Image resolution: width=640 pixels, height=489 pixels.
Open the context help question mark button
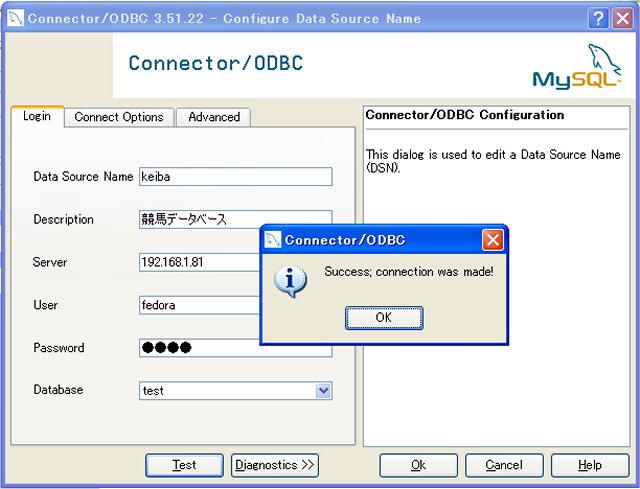598,18
